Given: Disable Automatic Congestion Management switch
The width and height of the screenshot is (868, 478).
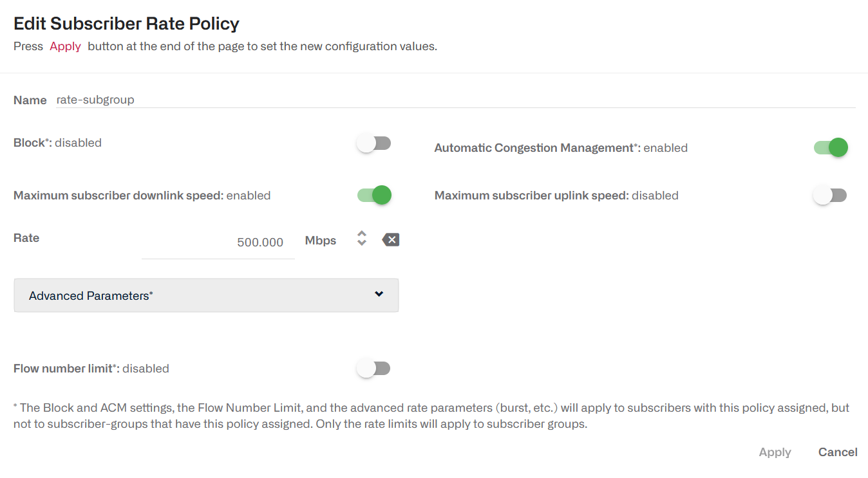Looking at the screenshot, I should (x=831, y=148).
